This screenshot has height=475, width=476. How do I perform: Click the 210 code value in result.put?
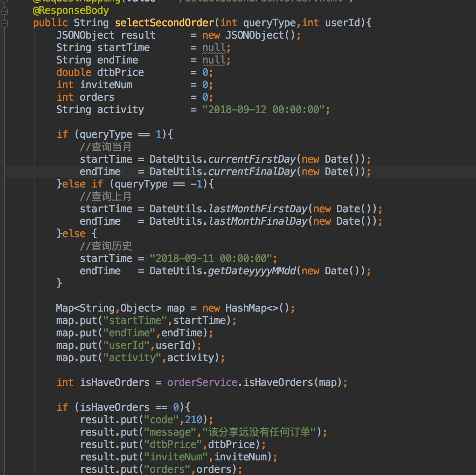193,420
